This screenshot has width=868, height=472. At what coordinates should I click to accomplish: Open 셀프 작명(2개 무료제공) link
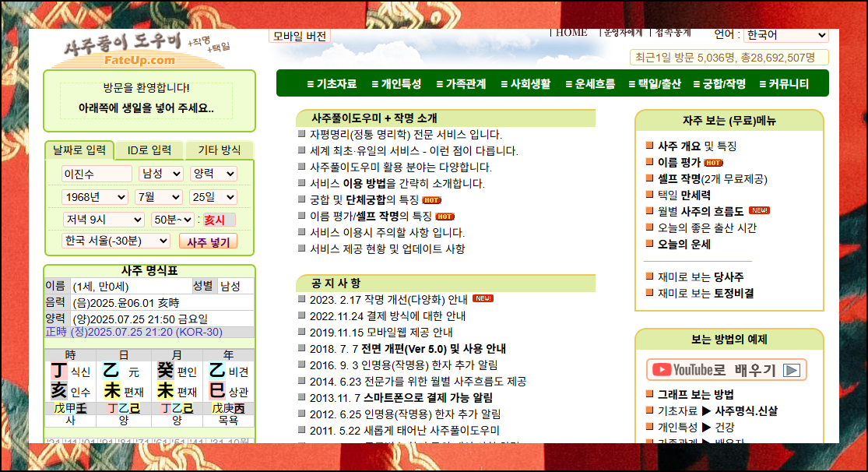click(x=712, y=179)
